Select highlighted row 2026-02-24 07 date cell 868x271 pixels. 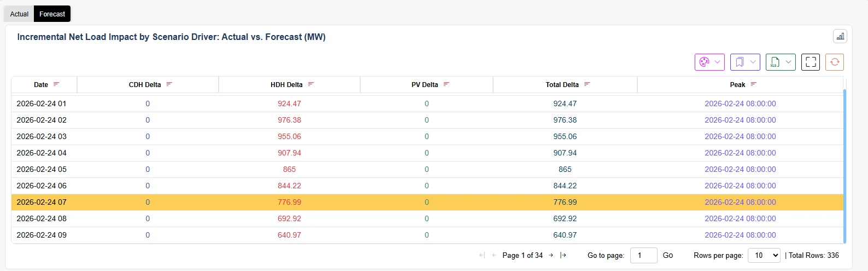click(42, 202)
